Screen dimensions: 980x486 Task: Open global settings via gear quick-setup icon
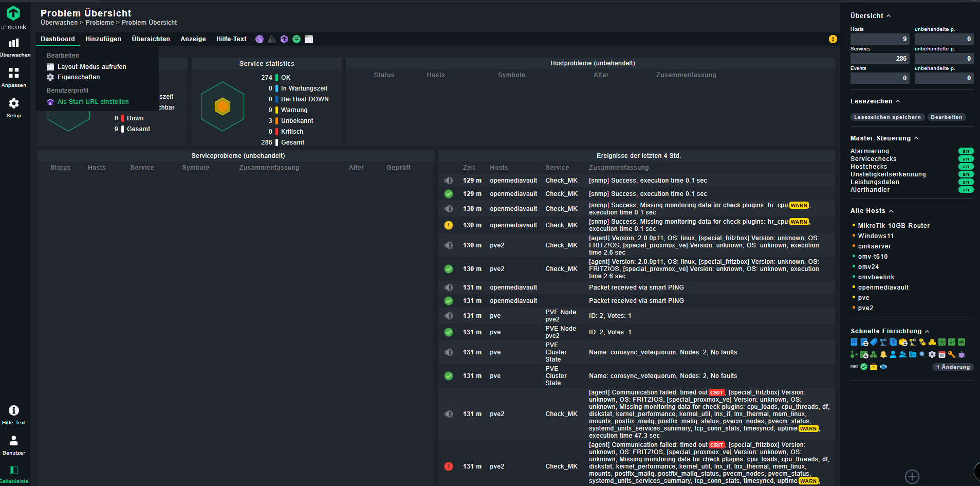pos(932,354)
